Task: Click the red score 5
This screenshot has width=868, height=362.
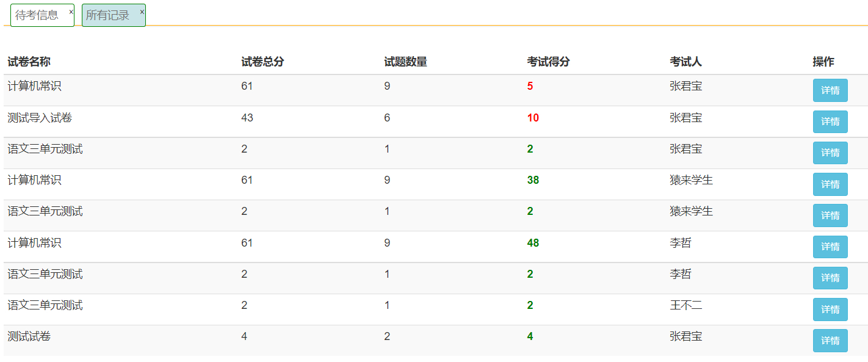Action: pos(530,87)
